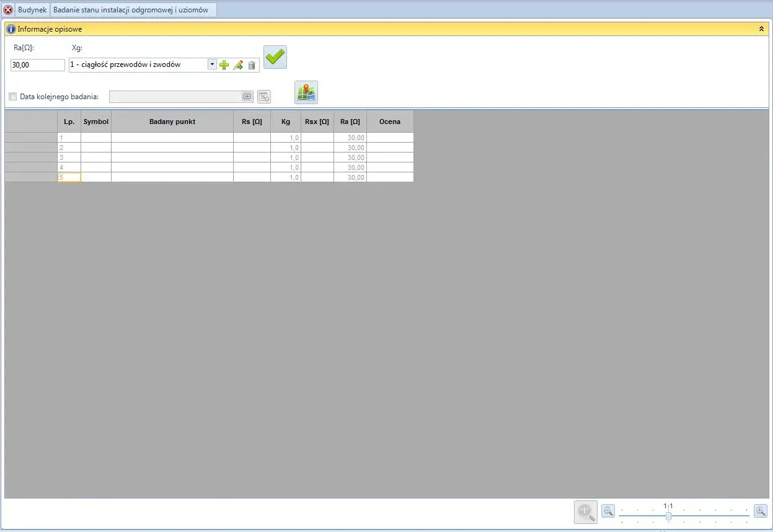Image resolution: width=773 pixels, height=532 pixels.
Task: Click the calendar icon beside next test date
Action: [264, 97]
